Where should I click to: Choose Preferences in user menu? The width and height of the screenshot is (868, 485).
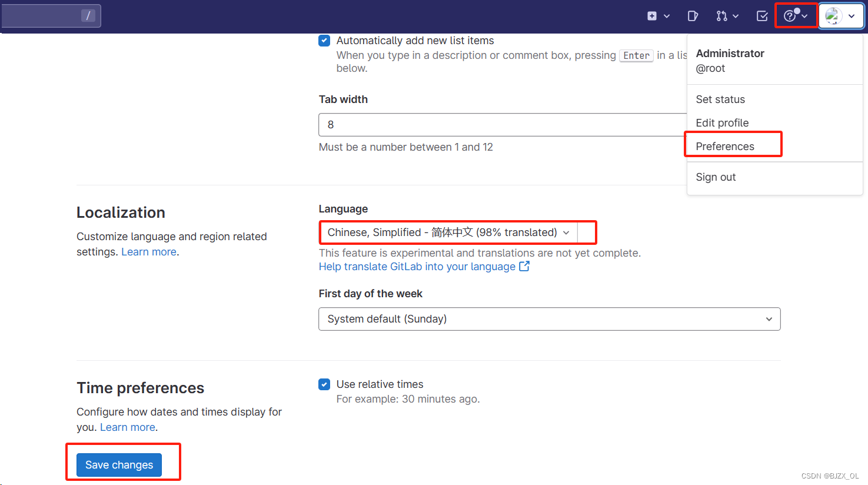pos(725,147)
